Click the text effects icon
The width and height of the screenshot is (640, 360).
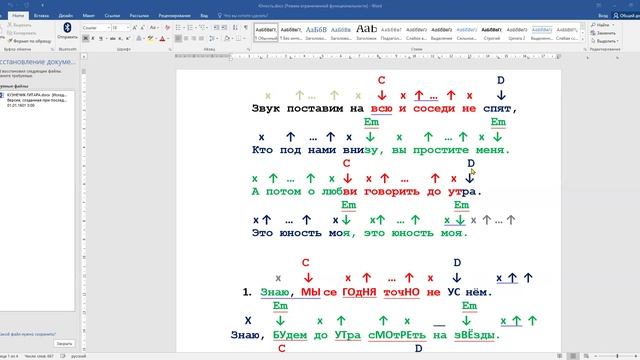139,38
